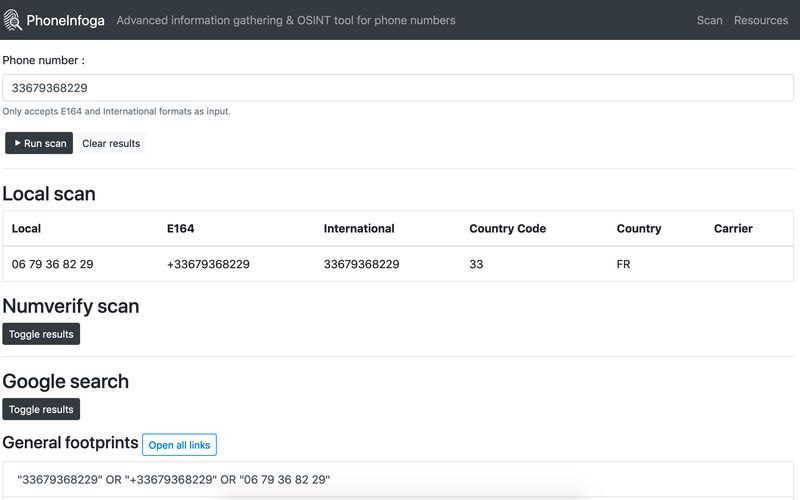
Task: Click the Country Code column header
Action: [x=507, y=229]
